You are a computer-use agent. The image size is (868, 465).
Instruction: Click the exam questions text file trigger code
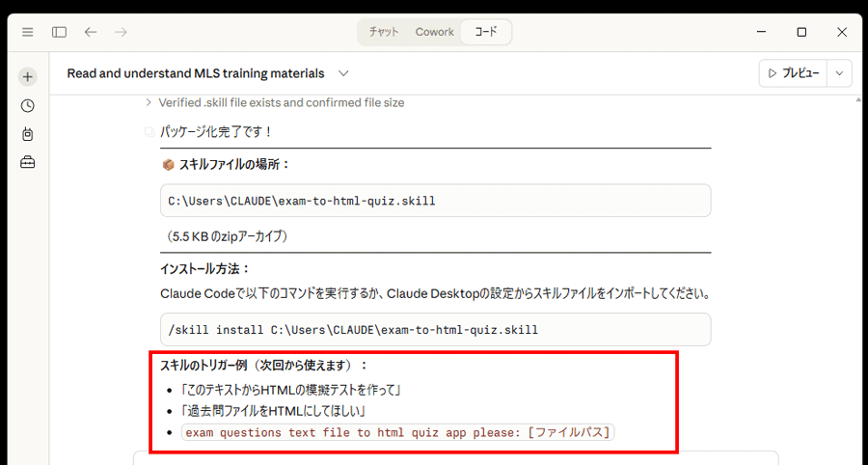tap(397, 432)
